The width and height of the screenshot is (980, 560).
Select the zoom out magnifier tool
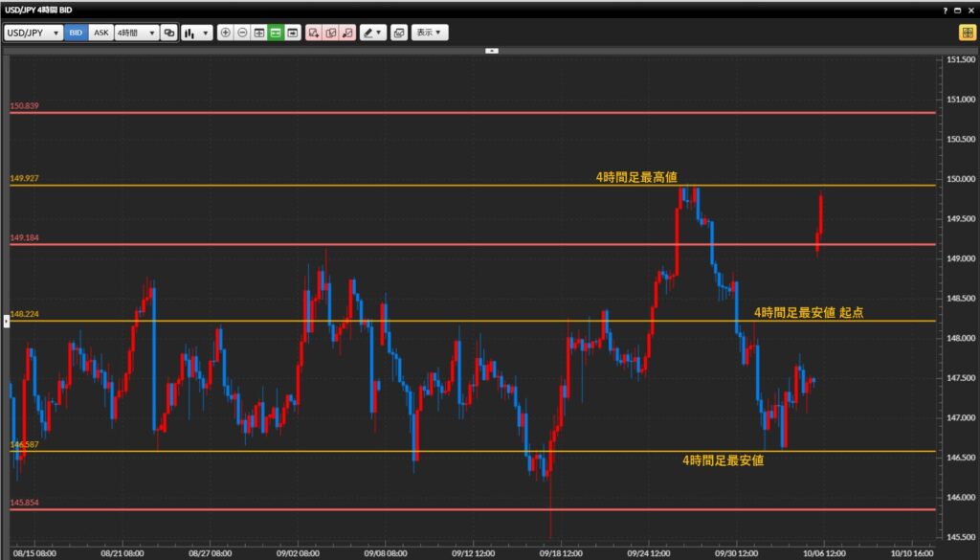[241, 32]
